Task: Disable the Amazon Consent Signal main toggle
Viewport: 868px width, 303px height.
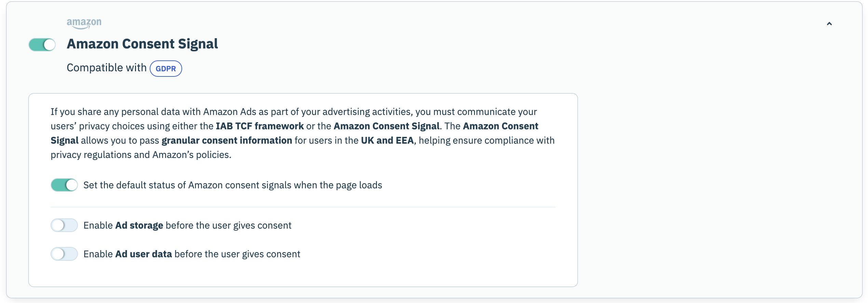Action: click(x=42, y=45)
